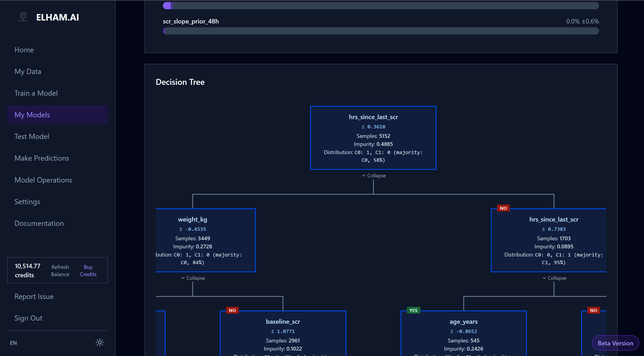Click NO badge above hrs_since_last_scr 0.7383 node

(503, 208)
